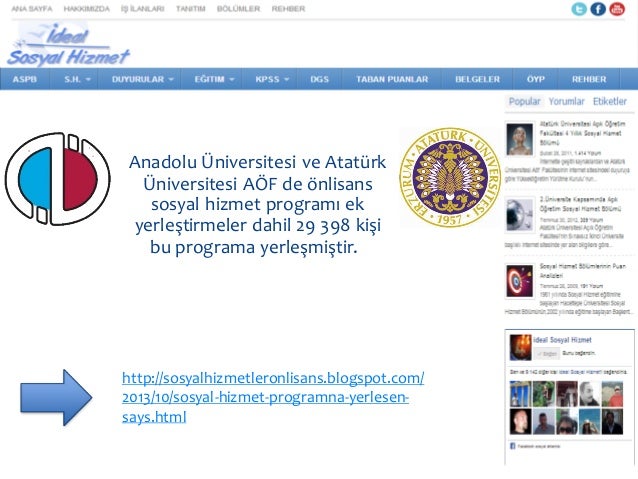Open the Facebook social icon

click(598, 9)
